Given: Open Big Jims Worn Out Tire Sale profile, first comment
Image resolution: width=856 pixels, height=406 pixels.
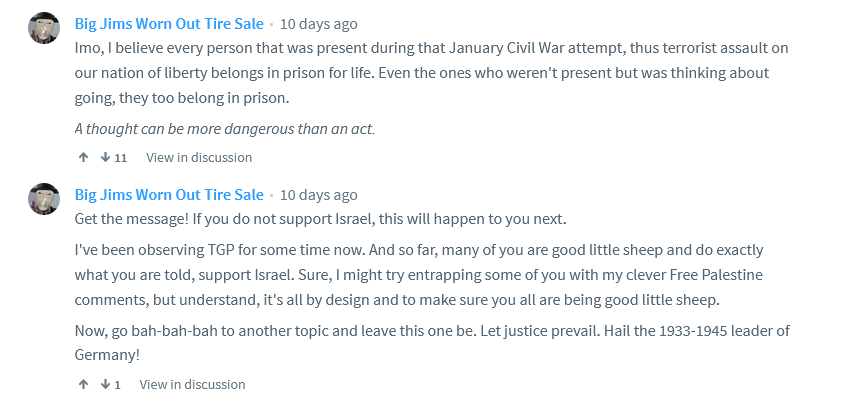Looking at the screenshot, I should coord(169,24).
